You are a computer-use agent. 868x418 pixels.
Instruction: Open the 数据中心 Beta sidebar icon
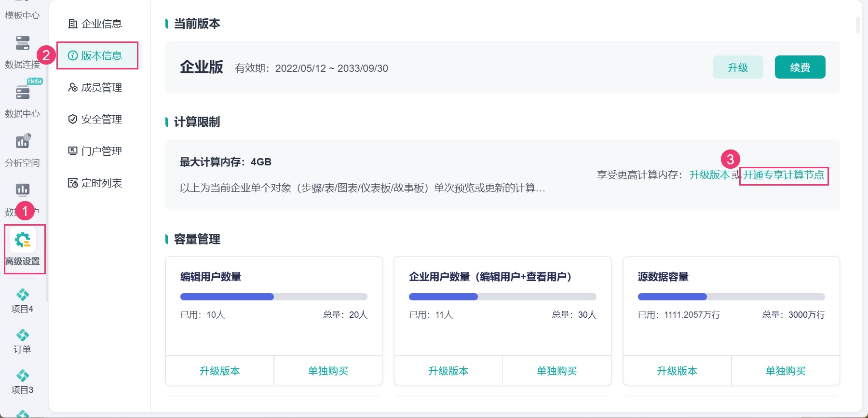click(22, 92)
